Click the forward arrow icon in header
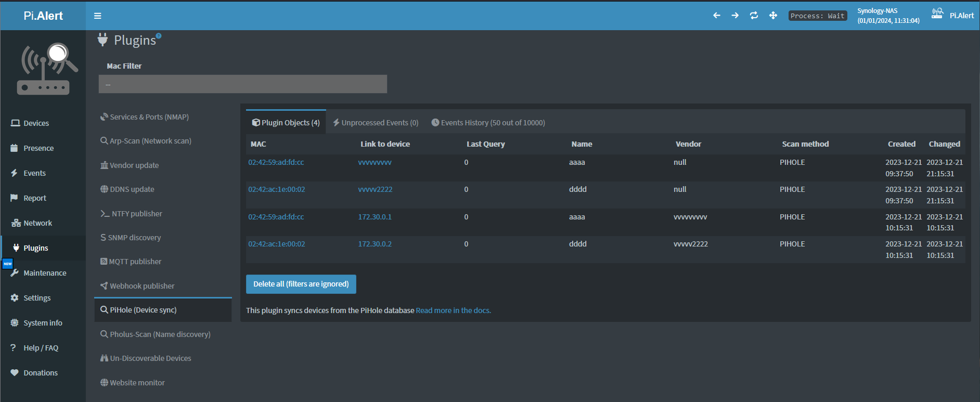980x402 pixels. (x=735, y=16)
